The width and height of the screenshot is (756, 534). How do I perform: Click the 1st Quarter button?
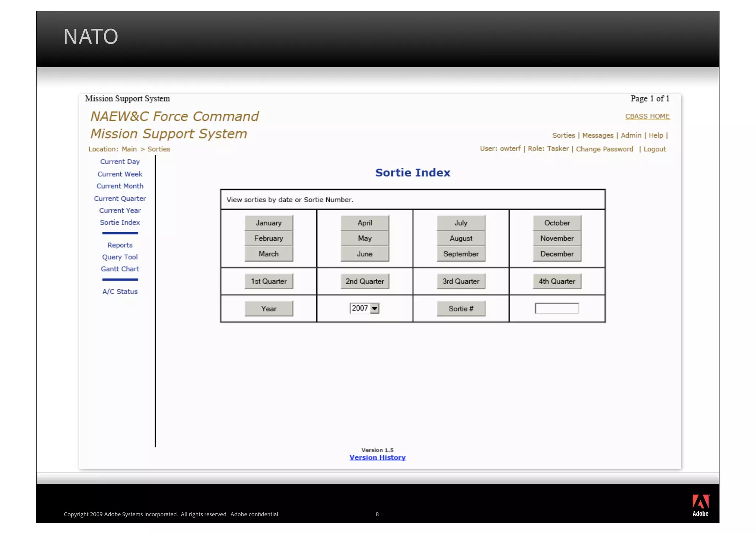tap(269, 281)
